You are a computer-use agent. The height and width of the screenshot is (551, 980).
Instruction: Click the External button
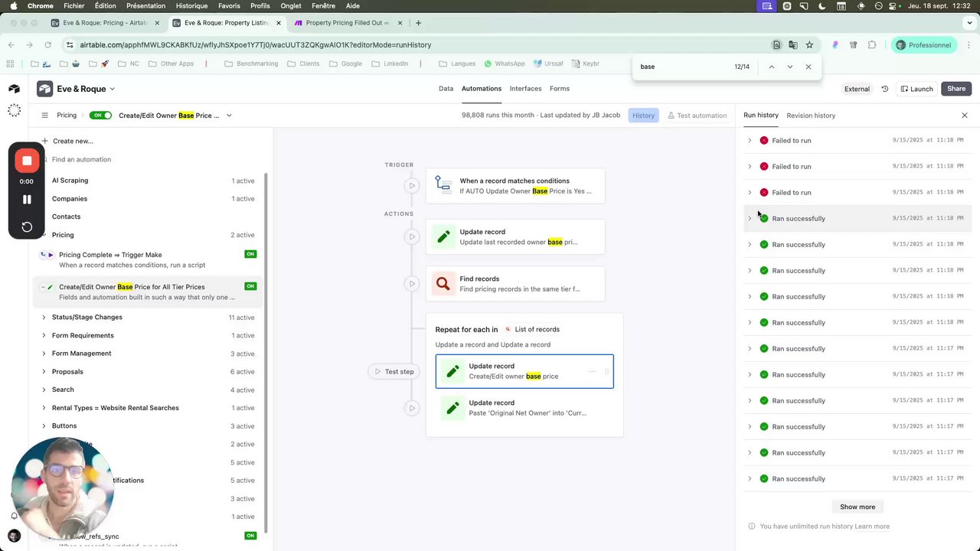click(x=857, y=89)
